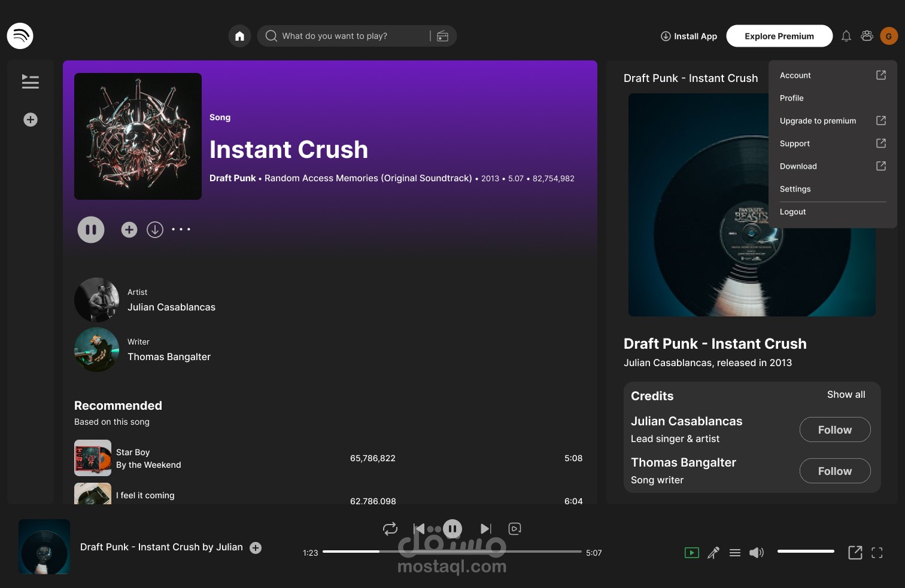The height and width of the screenshot is (588, 905).
Task: Mute the volume speaker icon
Action: point(757,553)
